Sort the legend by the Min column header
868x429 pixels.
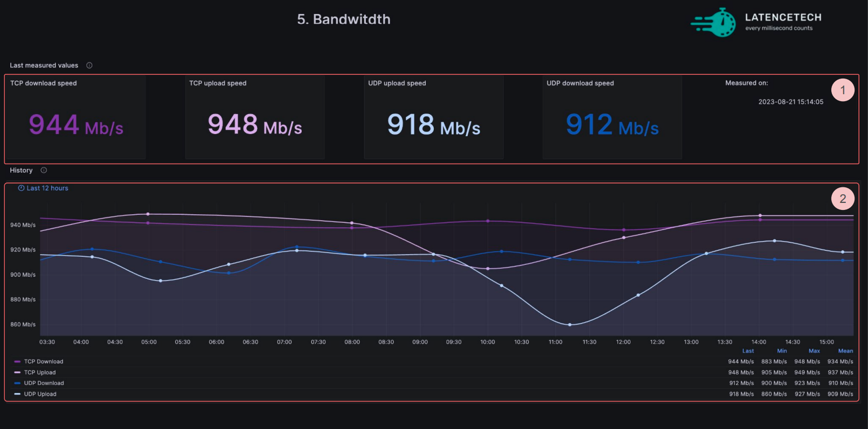click(x=782, y=351)
